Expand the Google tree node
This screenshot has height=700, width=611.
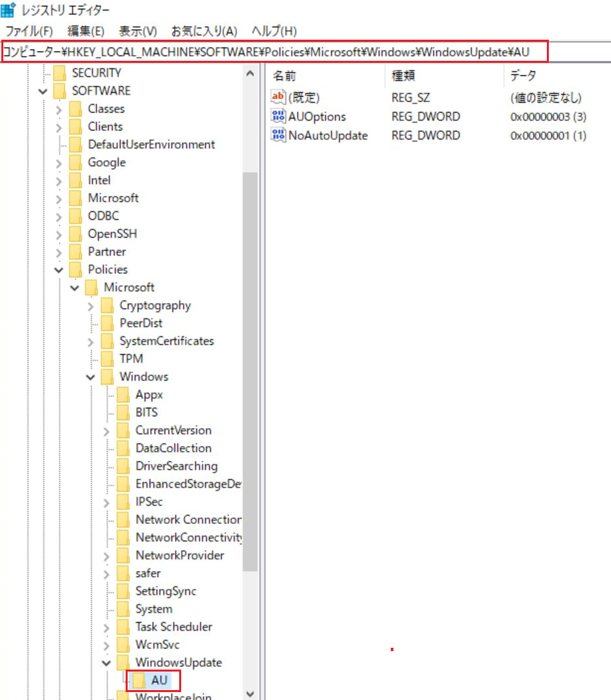(x=59, y=163)
